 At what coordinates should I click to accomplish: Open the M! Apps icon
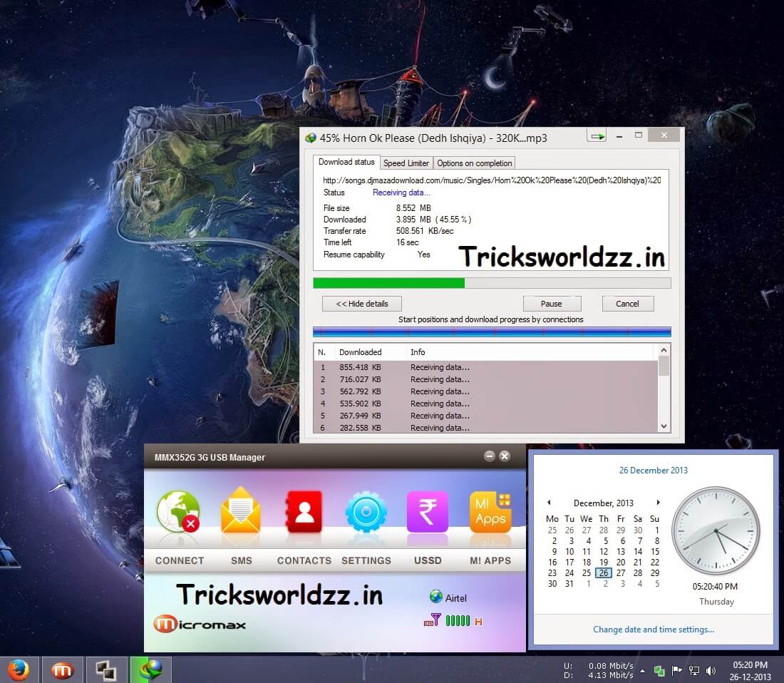490,511
